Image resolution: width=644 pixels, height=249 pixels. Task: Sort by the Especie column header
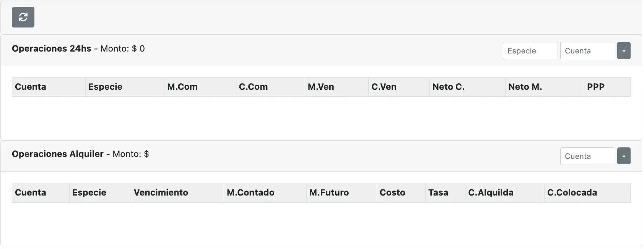(105, 87)
